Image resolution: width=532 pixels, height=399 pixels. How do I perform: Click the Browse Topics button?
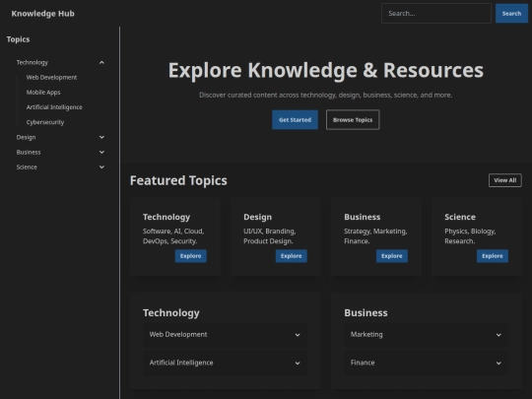[x=353, y=120]
